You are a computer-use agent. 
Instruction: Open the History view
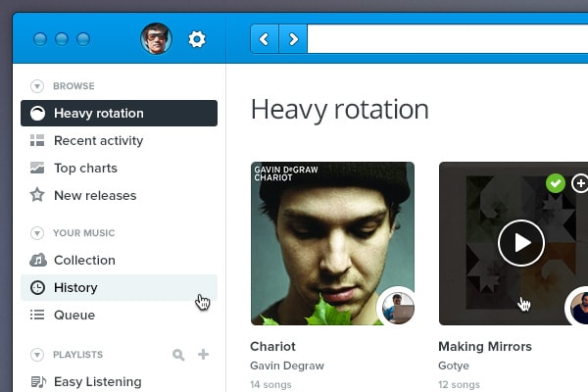tap(119, 288)
